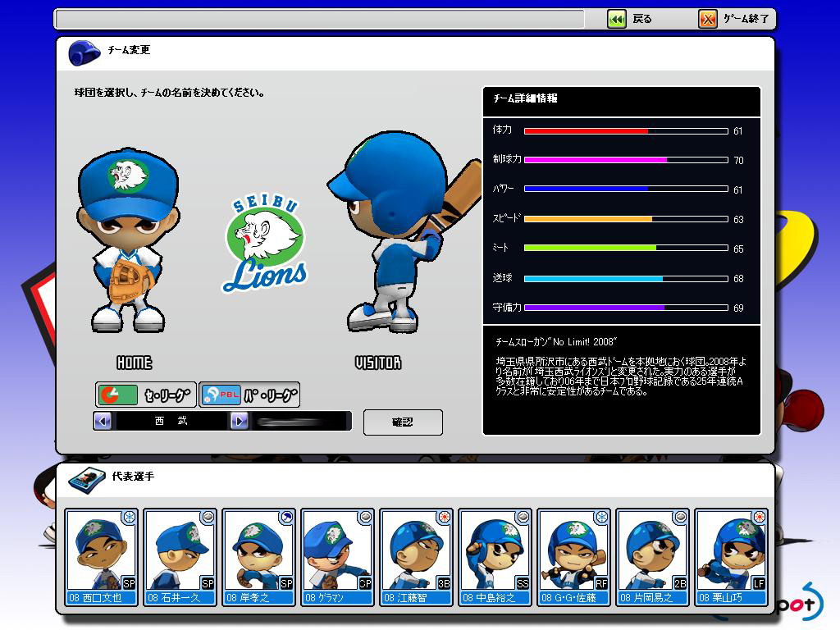Click the RF position badge on G・G・佐藤's card
This screenshot has width=840, height=630.
coord(601,583)
